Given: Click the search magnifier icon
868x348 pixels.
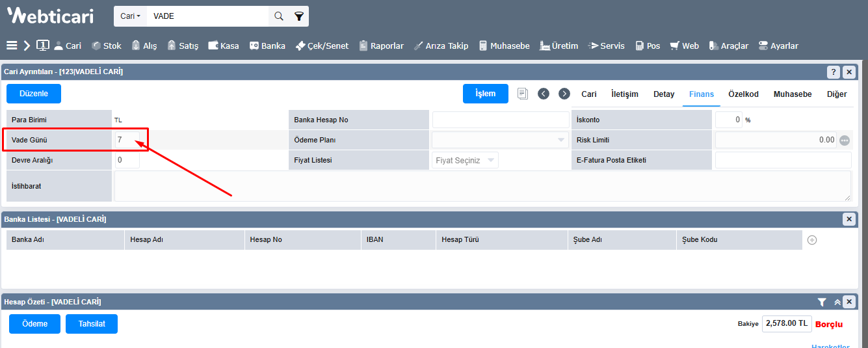Looking at the screenshot, I should (x=279, y=16).
